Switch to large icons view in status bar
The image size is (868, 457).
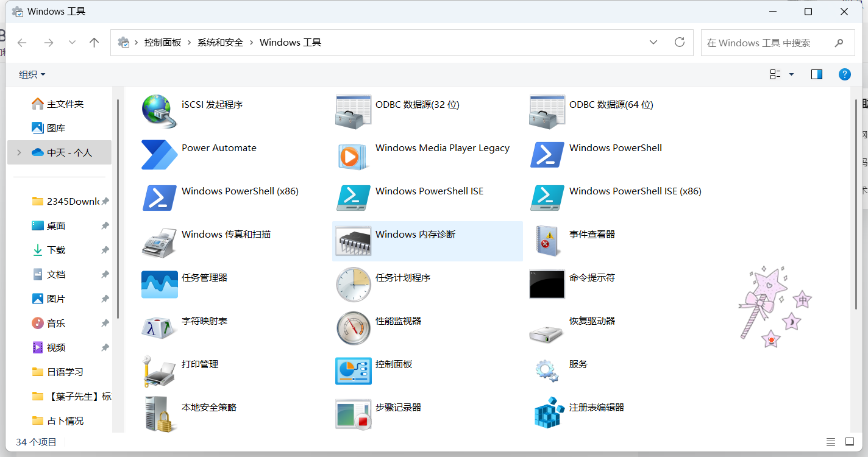[x=850, y=442]
